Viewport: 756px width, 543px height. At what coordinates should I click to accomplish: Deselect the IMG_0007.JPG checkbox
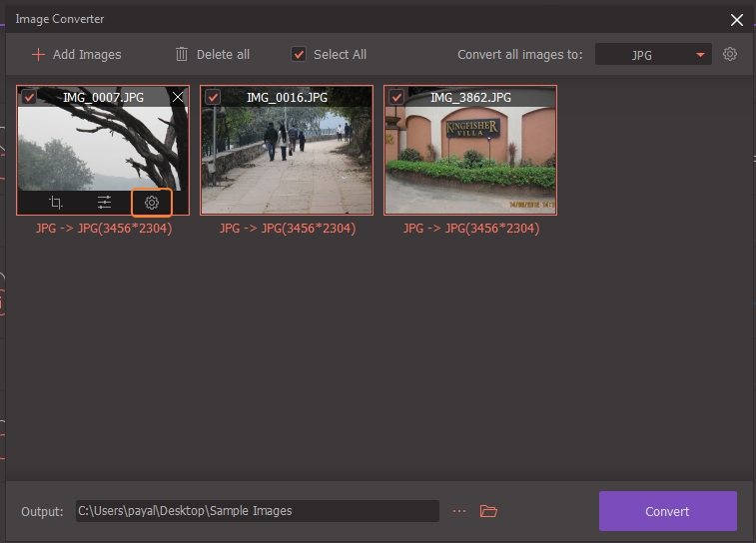[x=29, y=97]
